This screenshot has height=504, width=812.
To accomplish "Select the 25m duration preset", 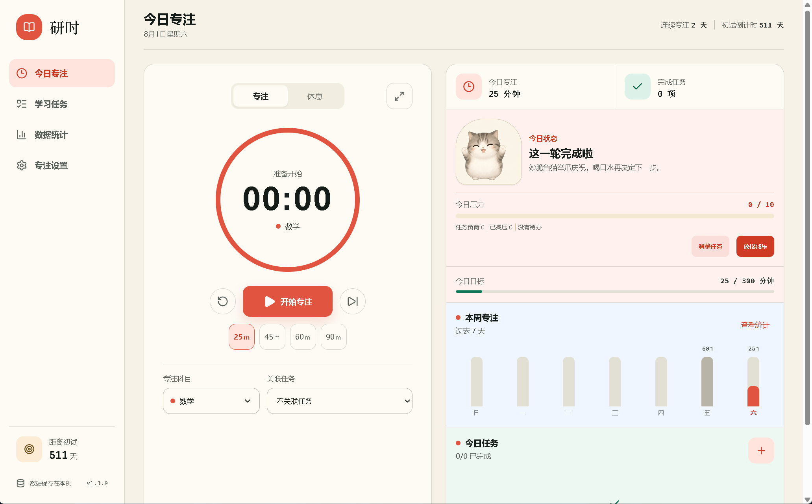I will pyautogui.click(x=242, y=337).
